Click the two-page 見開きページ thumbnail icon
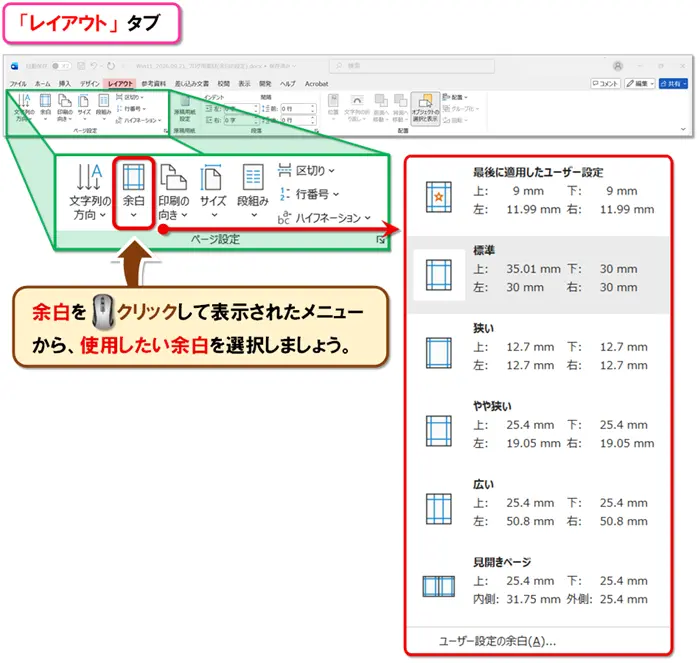 click(x=438, y=587)
